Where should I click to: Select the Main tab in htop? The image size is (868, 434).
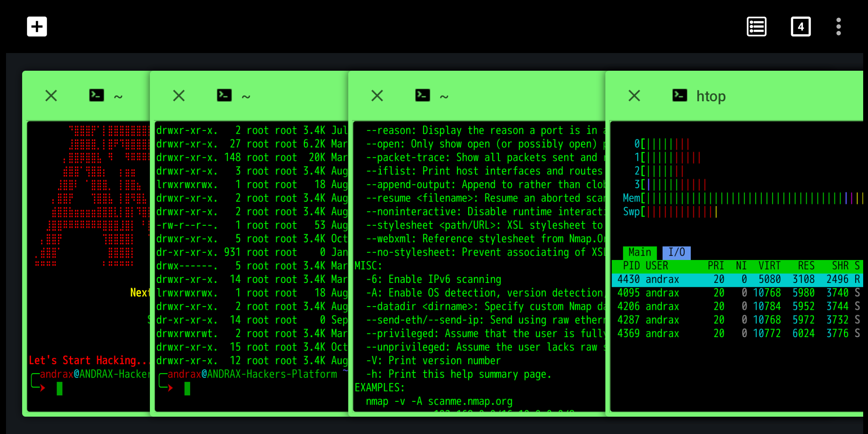(639, 252)
